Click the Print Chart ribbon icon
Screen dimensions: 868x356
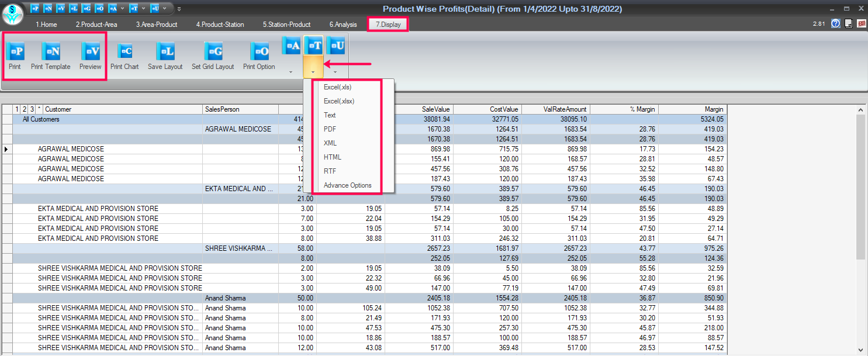125,51
